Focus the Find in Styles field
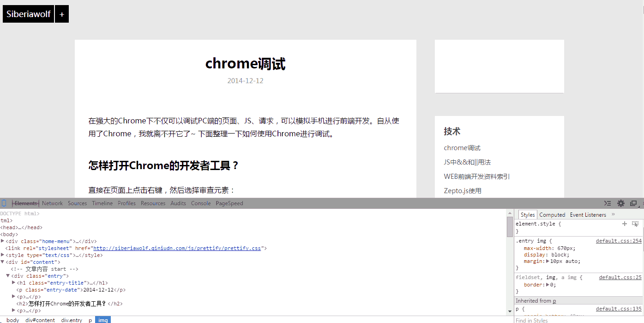Screen dimensions: 644x323 (579, 320)
